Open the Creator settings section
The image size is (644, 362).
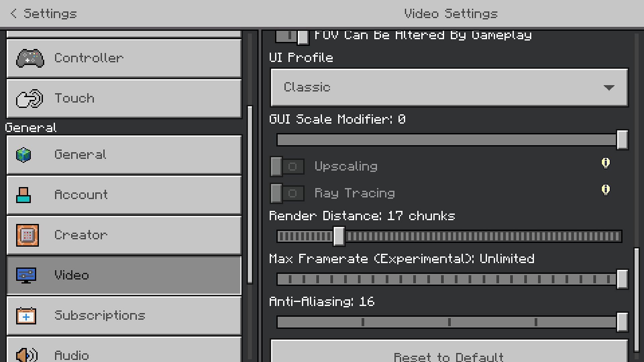click(124, 235)
